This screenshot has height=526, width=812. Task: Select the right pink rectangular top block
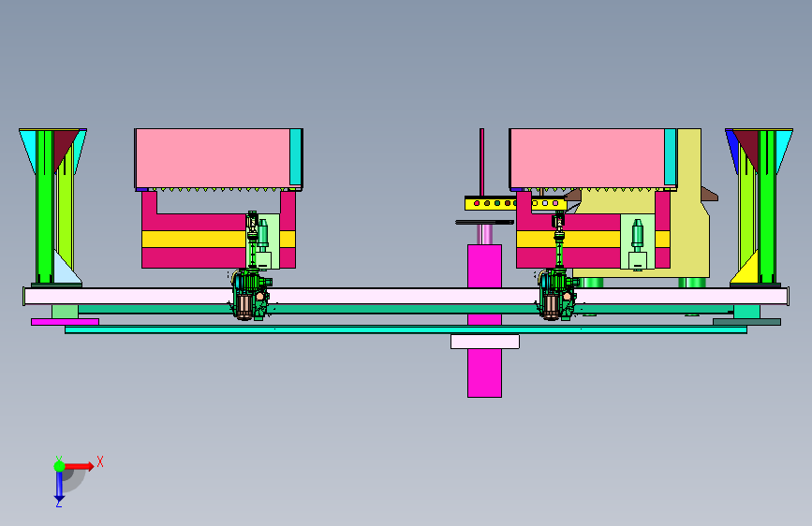pos(587,158)
